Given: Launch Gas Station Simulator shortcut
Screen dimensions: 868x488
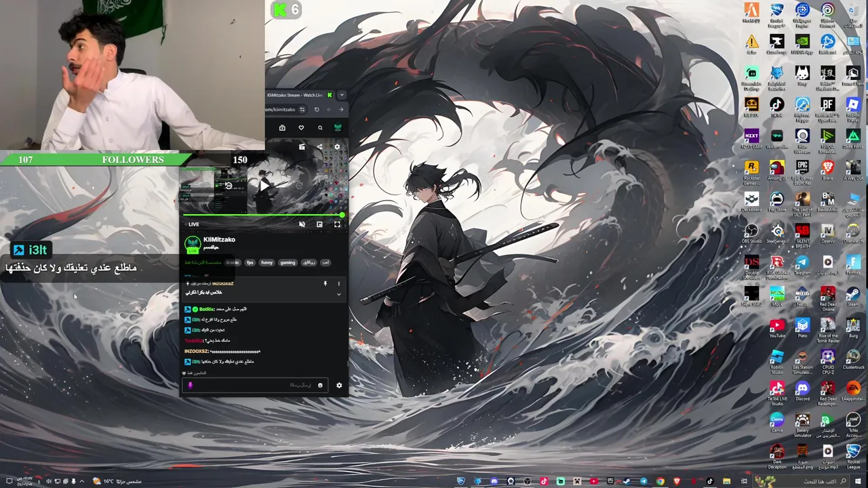Looking at the screenshot, I should pos(803,361).
